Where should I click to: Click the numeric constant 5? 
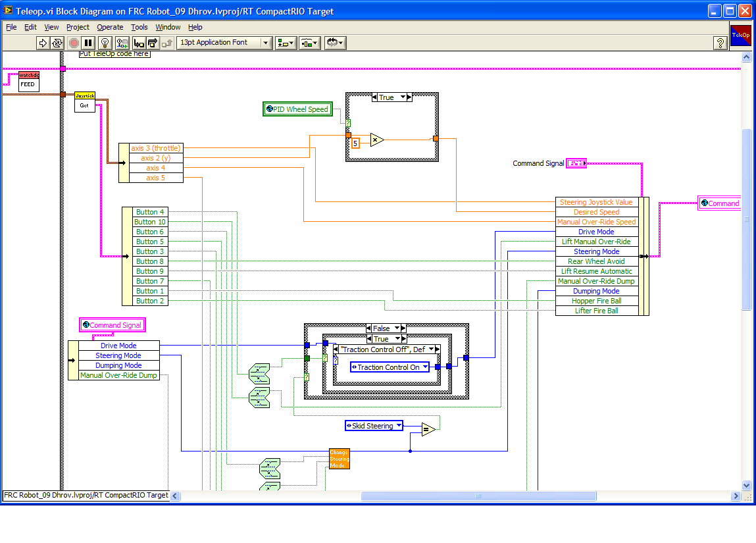click(355, 143)
